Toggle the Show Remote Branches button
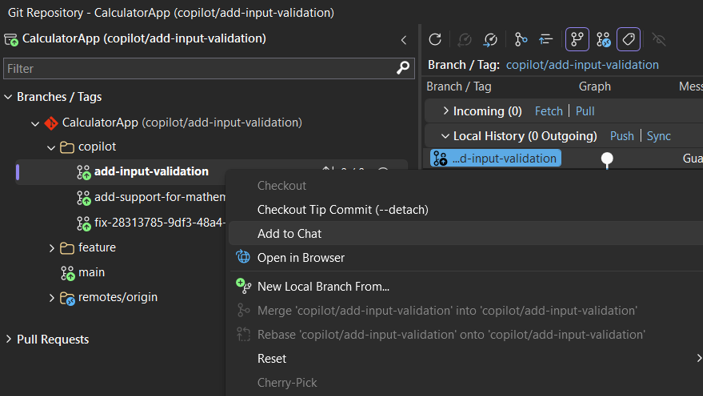 [x=603, y=39]
